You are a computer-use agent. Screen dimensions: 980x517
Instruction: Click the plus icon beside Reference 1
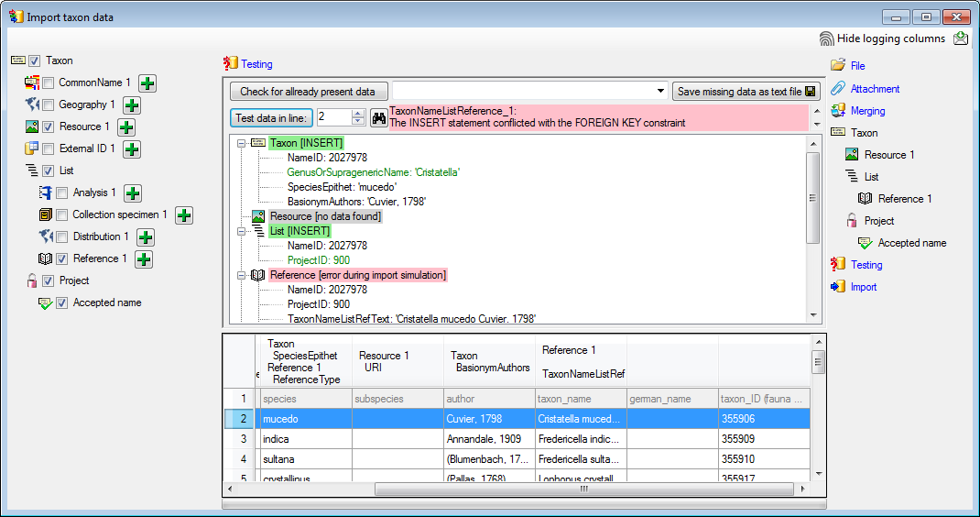[x=144, y=259]
